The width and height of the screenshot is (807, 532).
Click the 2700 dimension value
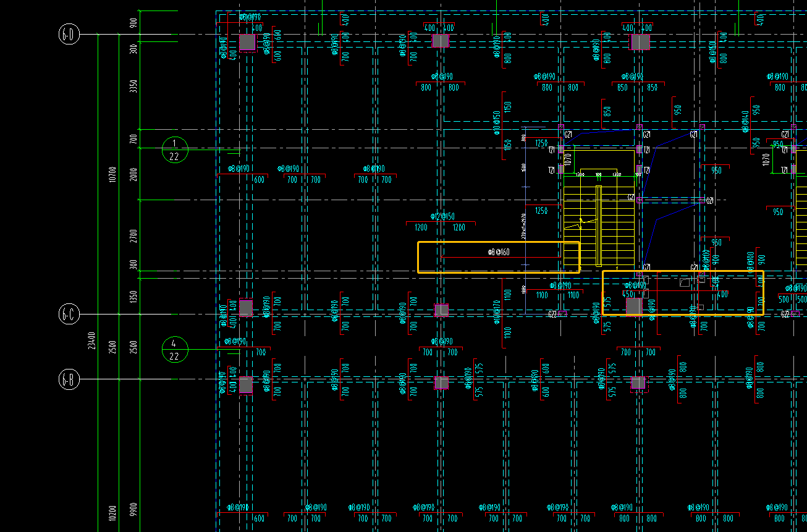point(134,235)
